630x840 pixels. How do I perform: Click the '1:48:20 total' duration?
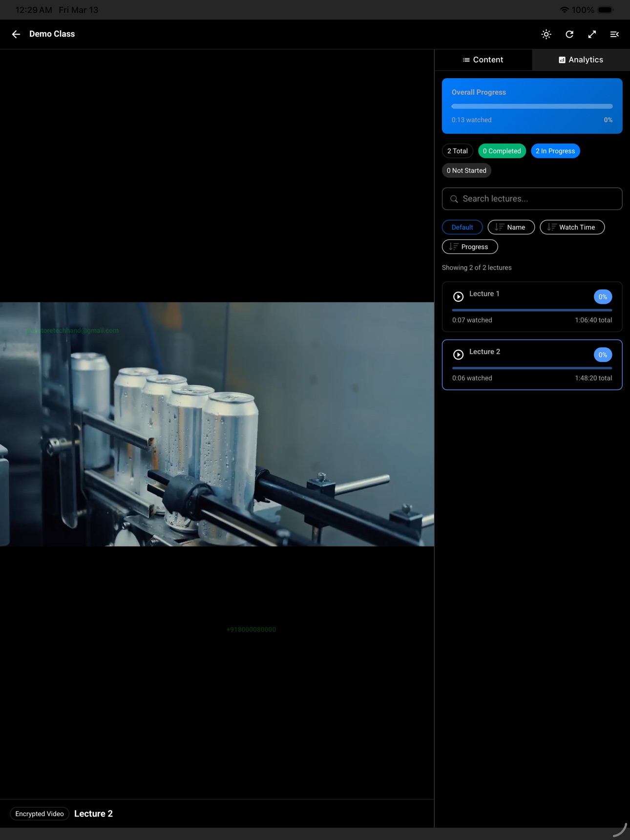coord(593,378)
